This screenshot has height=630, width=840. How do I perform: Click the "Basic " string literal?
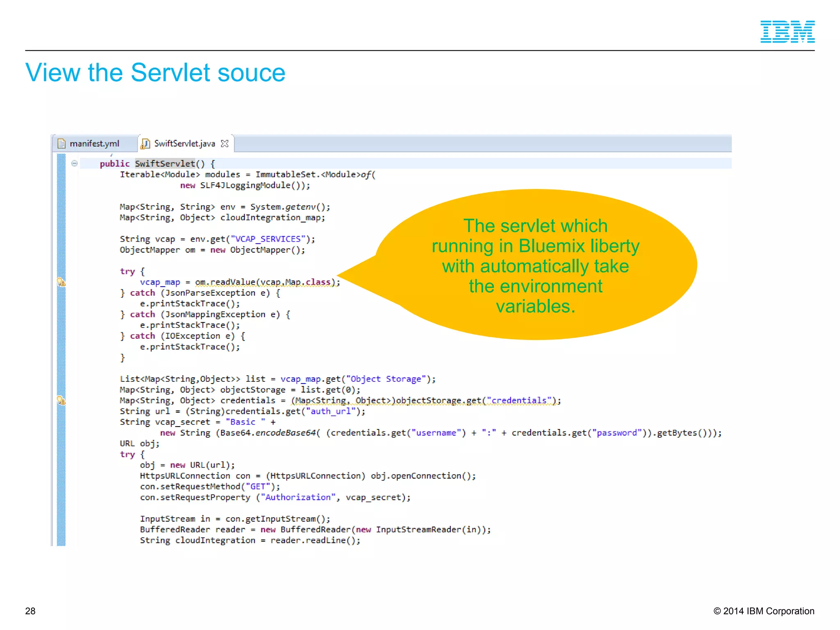(x=245, y=422)
